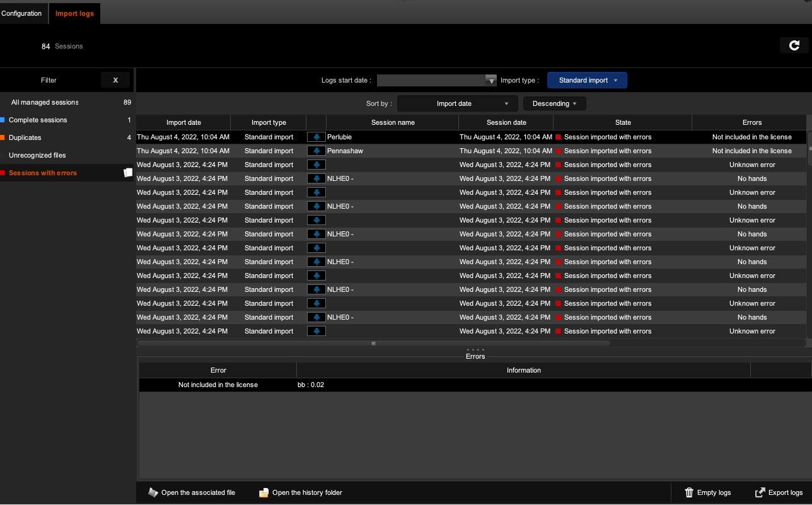Click the poker room icon in Pennashaw row

pyautogui.click(x=316, y=151)
